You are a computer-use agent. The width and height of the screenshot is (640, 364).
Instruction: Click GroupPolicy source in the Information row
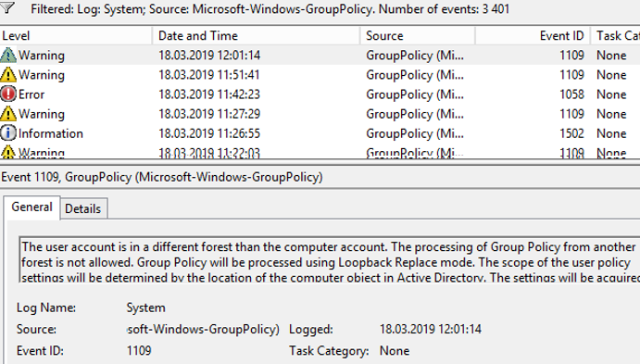point(415,133)
